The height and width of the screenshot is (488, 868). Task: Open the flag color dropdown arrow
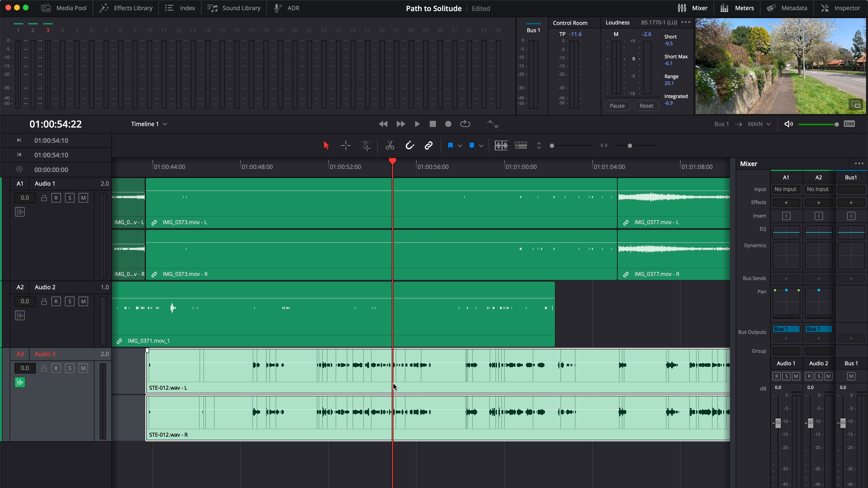click(460, 146)
